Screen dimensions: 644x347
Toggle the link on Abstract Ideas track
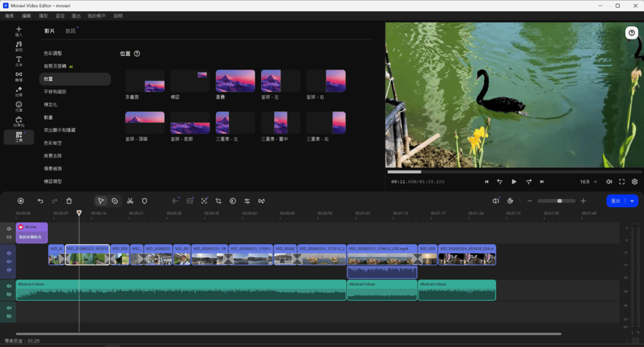pos(9,294)
